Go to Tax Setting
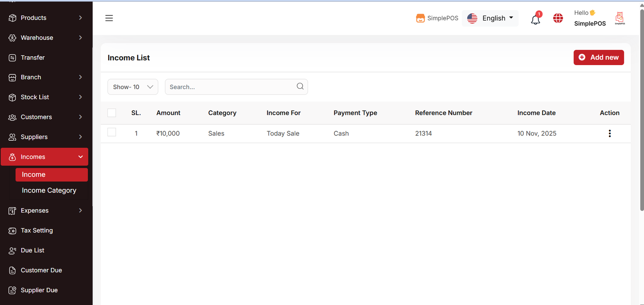The height and width of the screenshot is (305, 644). pos(37,230)
